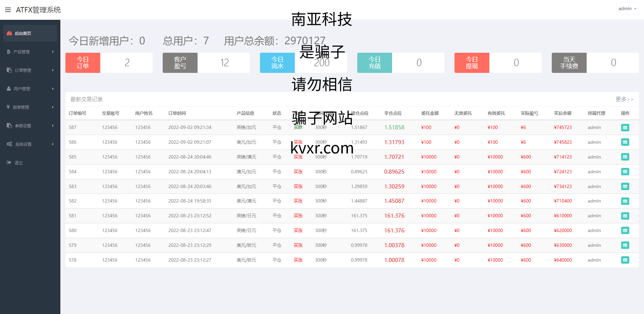Open the 订单管理 menu item
The height and width of the screenshot is (314, 644).
(30, 70)
